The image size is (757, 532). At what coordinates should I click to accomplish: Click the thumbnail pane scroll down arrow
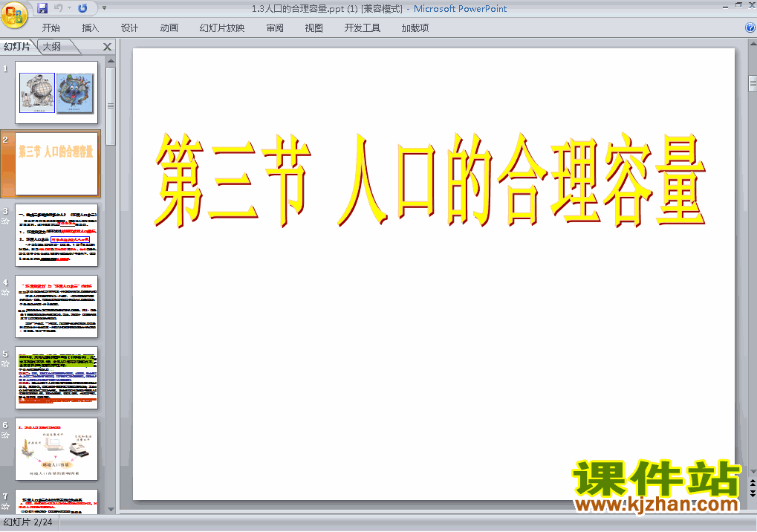coord(111,509)
